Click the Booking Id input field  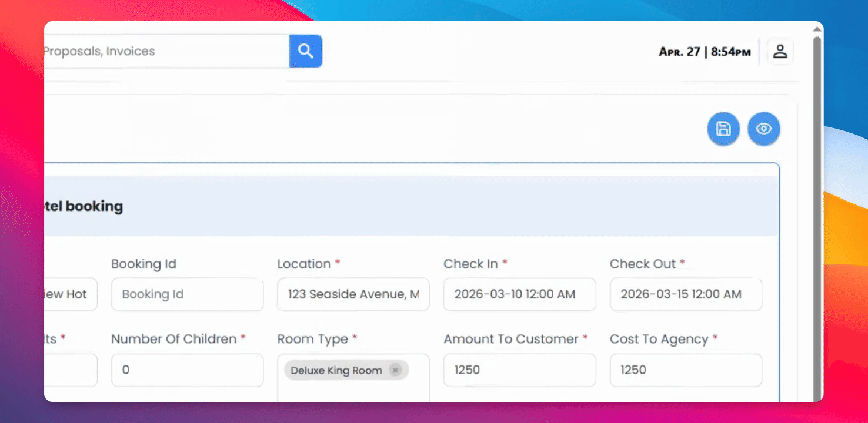187,294
